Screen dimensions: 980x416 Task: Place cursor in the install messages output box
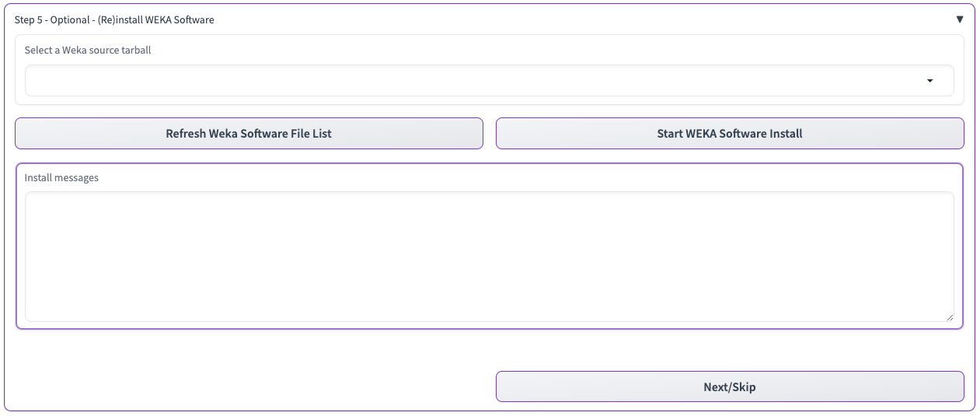click(x=489, y=257)
